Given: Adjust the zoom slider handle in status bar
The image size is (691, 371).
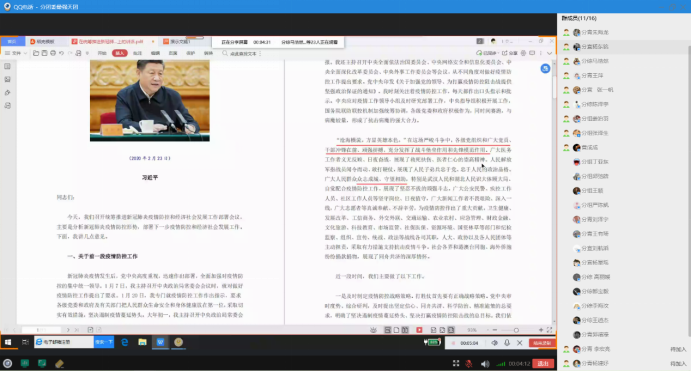Looking at the screenshot, I should pos(516,330).
